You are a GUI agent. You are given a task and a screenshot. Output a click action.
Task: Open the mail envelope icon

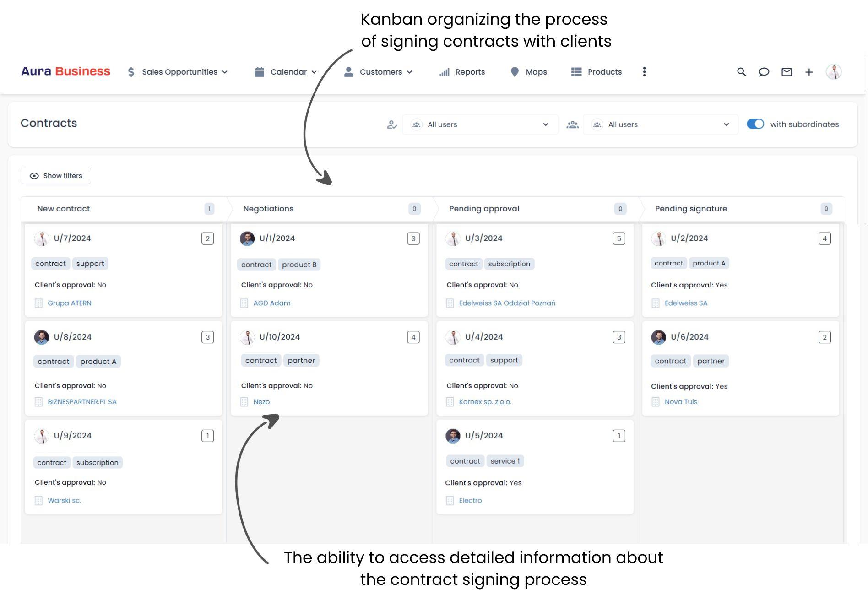point(787,72)
